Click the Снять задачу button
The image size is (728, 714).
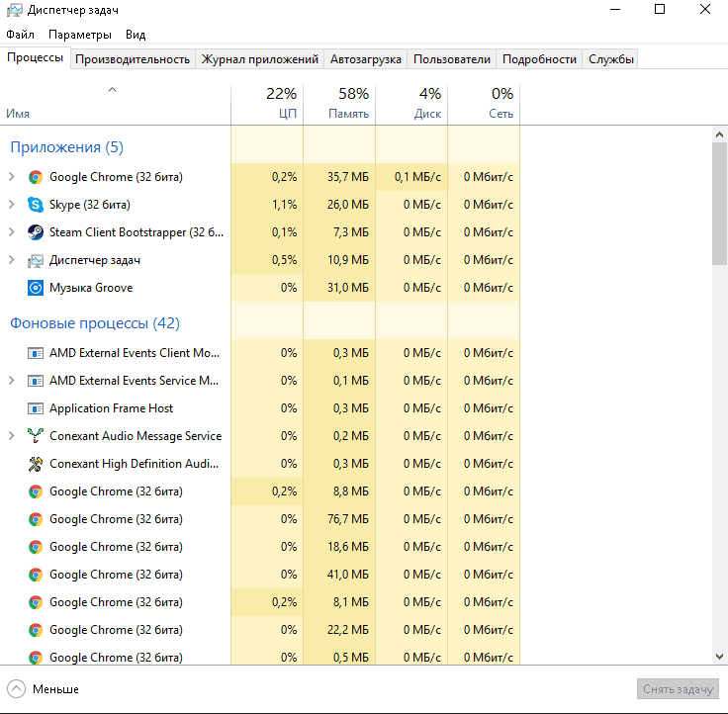pos(678,689)
